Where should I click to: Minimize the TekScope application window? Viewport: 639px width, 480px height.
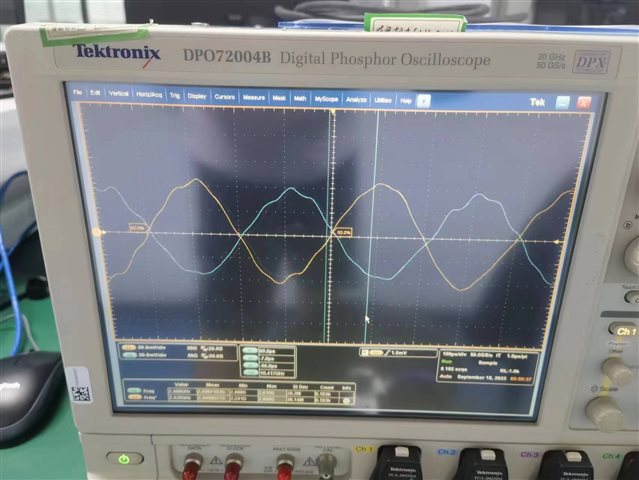click(563, 103)
